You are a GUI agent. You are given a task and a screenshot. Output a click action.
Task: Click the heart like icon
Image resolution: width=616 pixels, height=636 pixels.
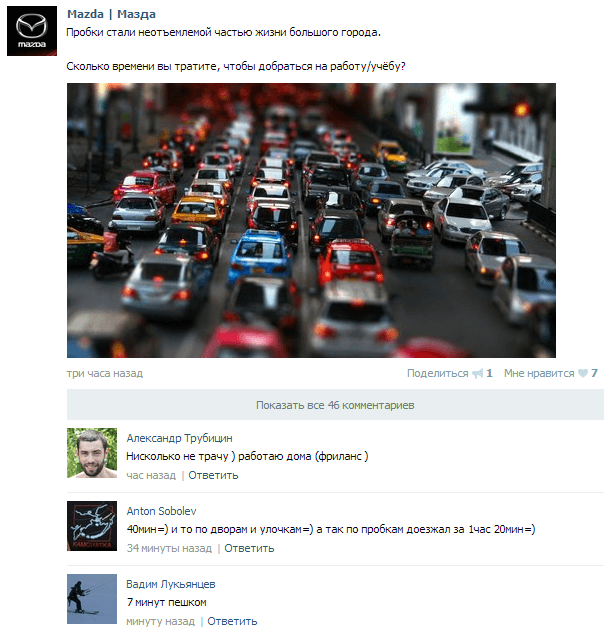point(583,373)
